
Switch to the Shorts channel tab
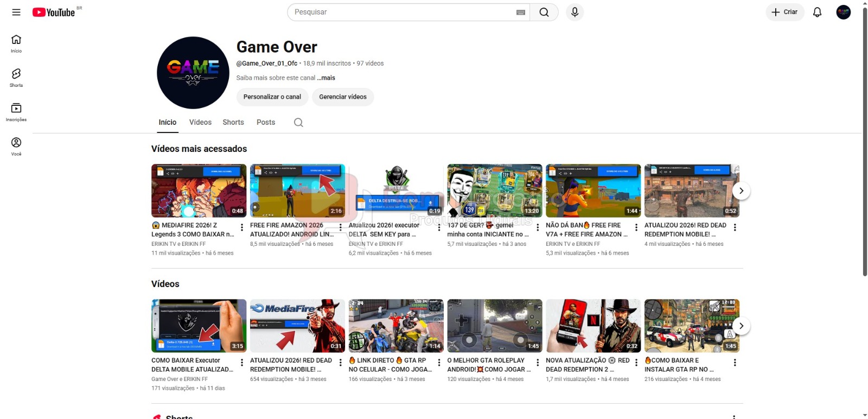click(233, 122)
